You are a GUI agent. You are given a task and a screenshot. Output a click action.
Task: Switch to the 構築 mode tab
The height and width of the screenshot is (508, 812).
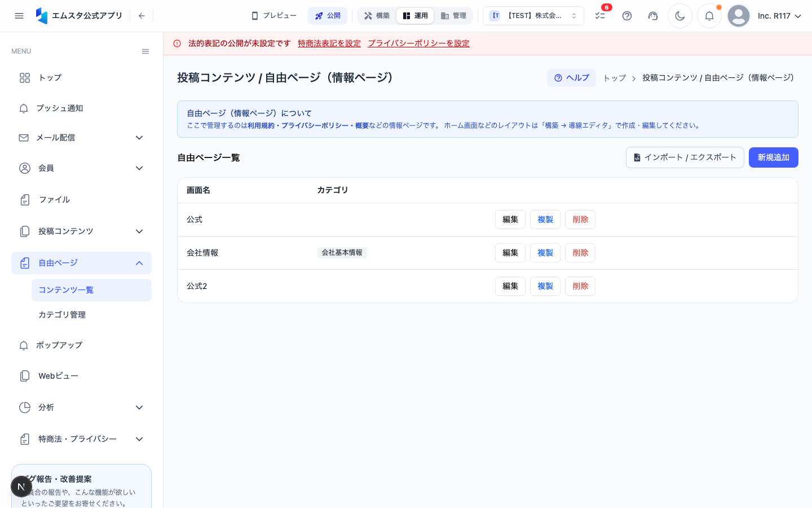pos(377,16)
